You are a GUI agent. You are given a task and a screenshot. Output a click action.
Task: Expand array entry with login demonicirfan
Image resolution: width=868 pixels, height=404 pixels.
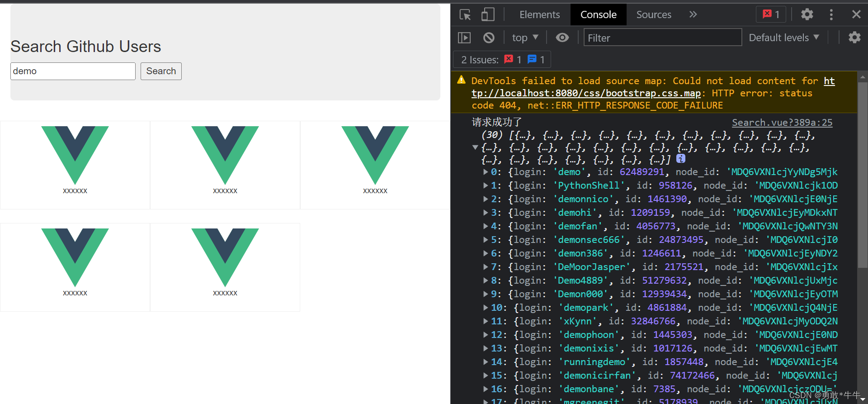coord(486,375)
